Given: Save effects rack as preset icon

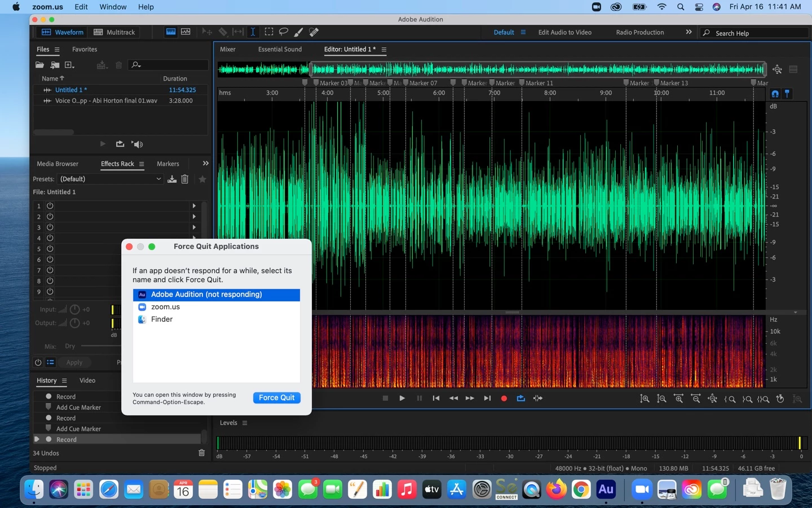Looking at the screenshot, I should click(x=172, y=179).
